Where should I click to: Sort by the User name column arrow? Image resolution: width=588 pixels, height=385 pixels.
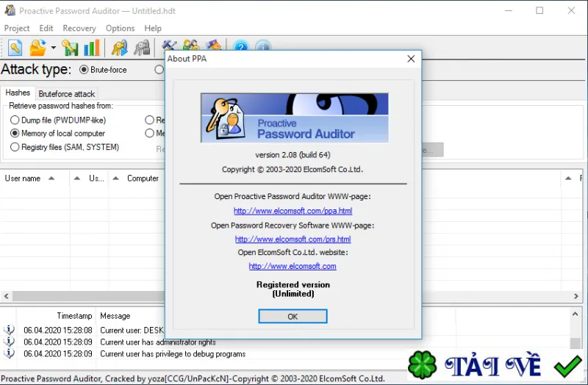pos(51,179)
